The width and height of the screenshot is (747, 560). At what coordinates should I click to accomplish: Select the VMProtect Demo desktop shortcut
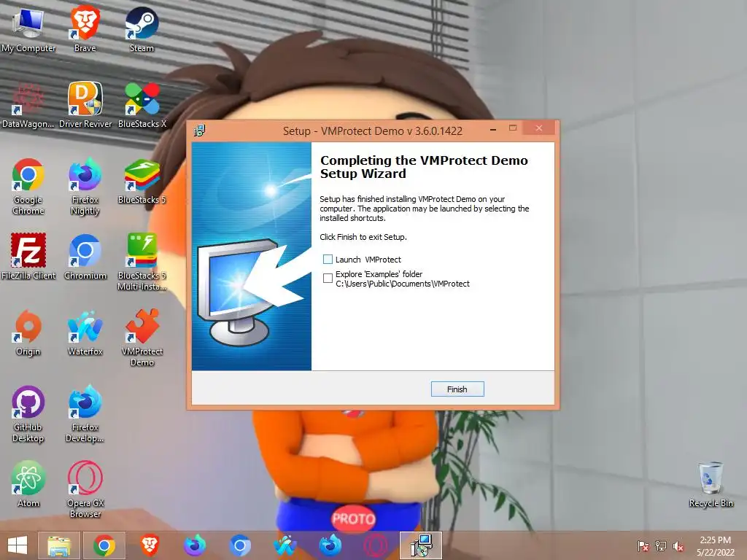point(142,337)
